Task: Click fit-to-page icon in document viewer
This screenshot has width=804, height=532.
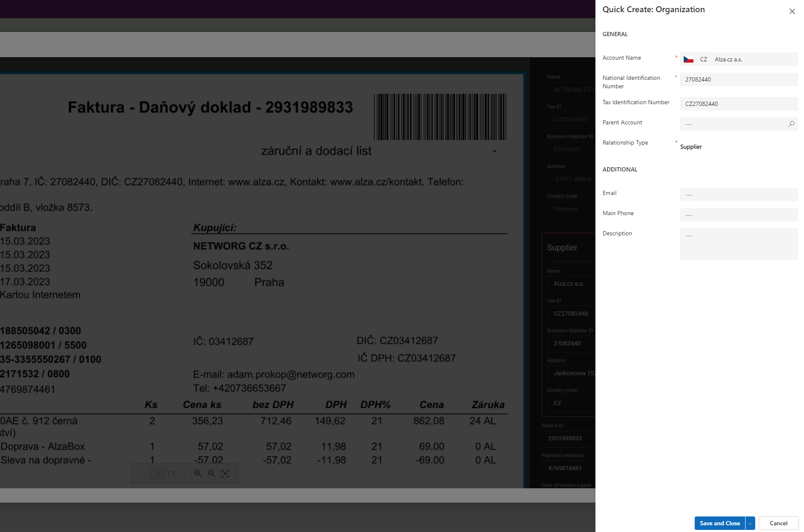Action: pyautogui.click(x=225, y=474)
